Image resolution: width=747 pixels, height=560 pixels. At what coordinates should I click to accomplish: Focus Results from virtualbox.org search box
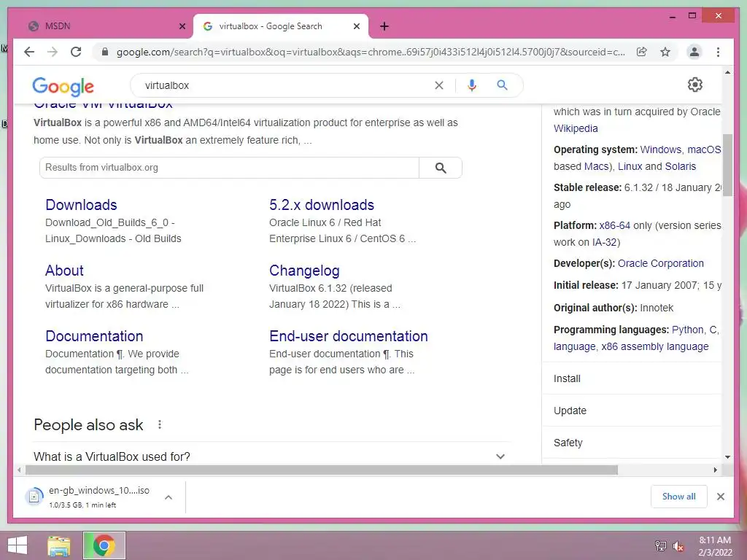pyautogui.click(x=229, y=168)
